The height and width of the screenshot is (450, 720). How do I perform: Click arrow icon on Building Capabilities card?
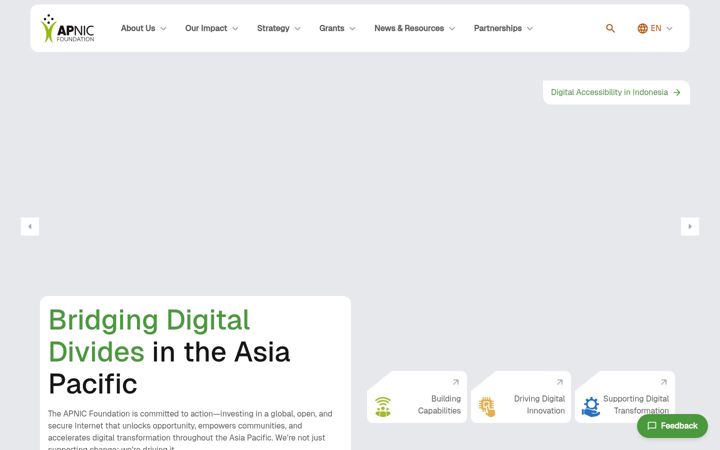(x=456, y=382)
